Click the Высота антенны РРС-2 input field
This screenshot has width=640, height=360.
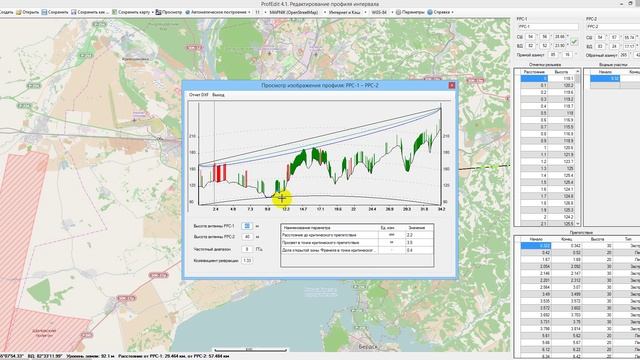[247, 237]
